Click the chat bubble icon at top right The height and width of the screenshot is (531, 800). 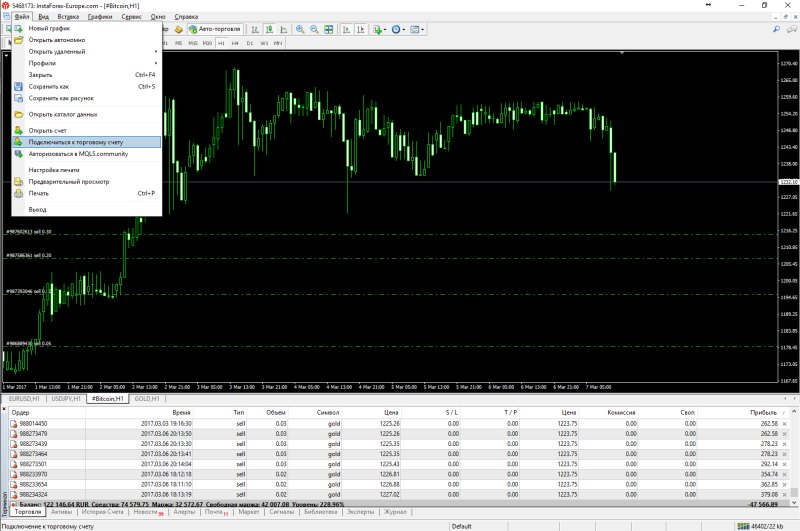coord(790,30)
